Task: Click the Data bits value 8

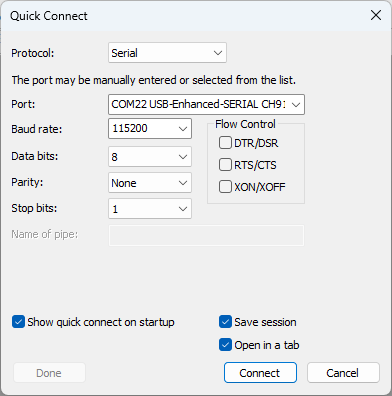Action: pyautogui.click(x=115, y=157)
